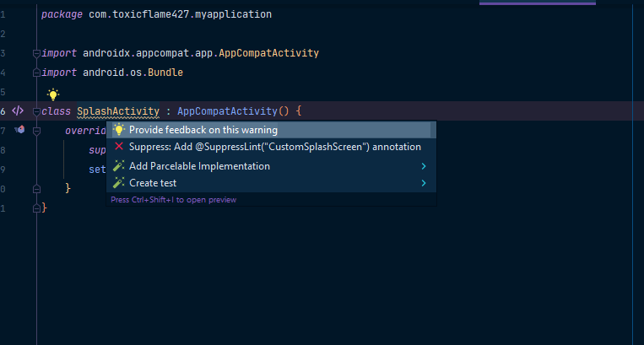The width and height of the screenshot is (644, 345).
Task: Click line number 3 in the gutter
Action: click(x=3, y=53)
